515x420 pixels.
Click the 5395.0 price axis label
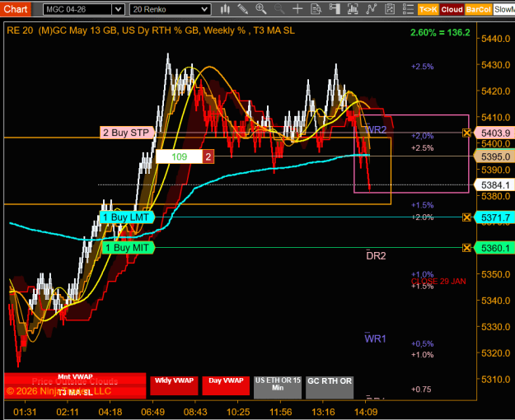[494, 156]
